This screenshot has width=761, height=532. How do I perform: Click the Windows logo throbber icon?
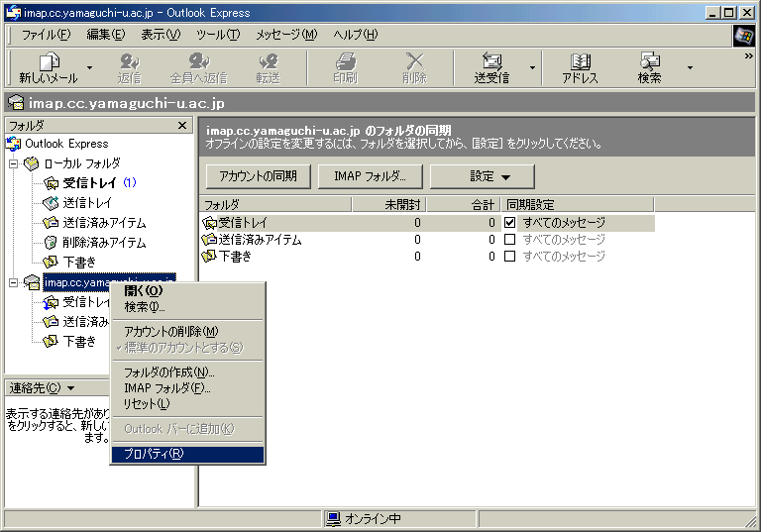coord(743,36)
